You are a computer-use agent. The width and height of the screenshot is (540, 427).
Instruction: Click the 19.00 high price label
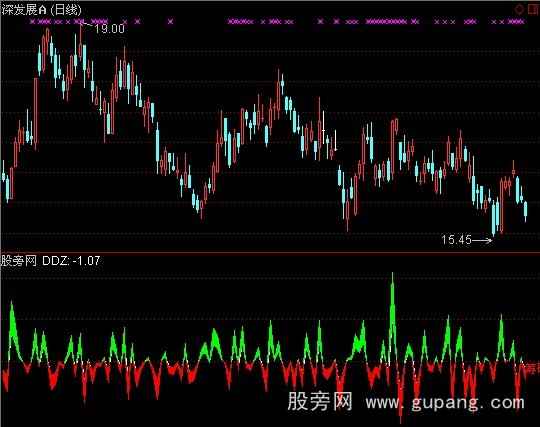coord(109,29)
